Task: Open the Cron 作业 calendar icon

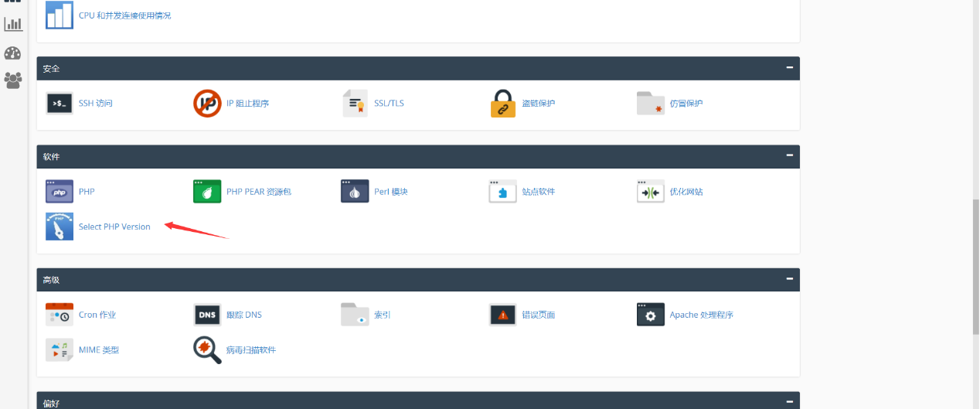Action: (x=60, y=315)
